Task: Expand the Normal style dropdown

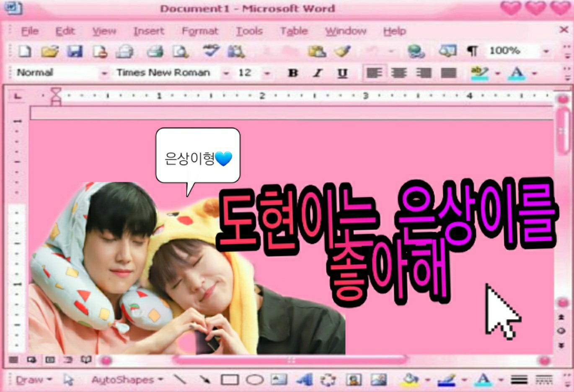Action: 104,73
